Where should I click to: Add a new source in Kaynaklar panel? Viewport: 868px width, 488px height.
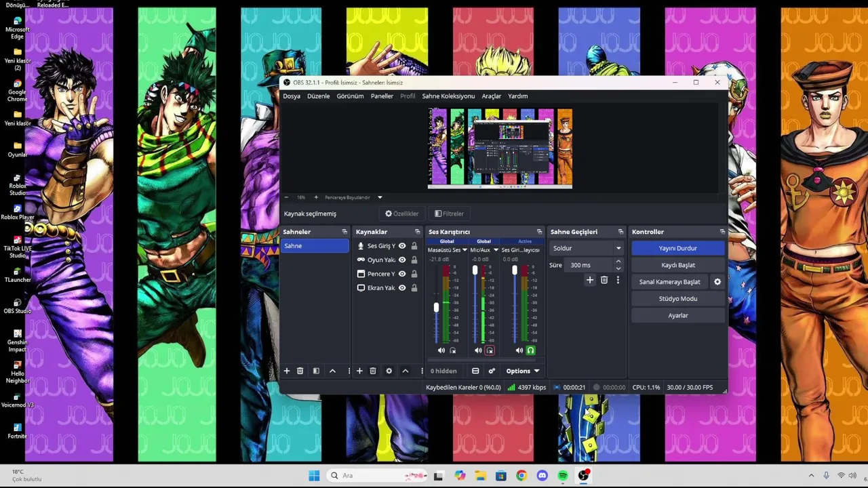click(x=359, y=371)
